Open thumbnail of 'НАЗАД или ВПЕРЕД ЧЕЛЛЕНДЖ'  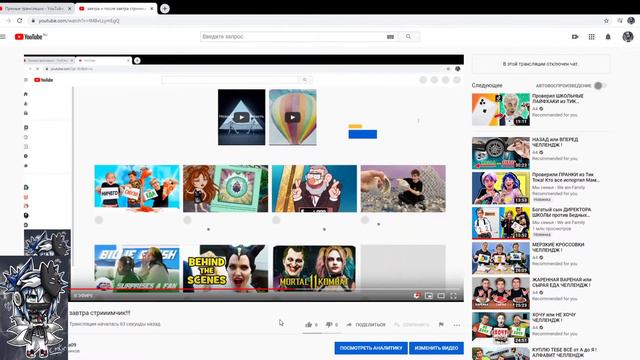tap(501, 153)
